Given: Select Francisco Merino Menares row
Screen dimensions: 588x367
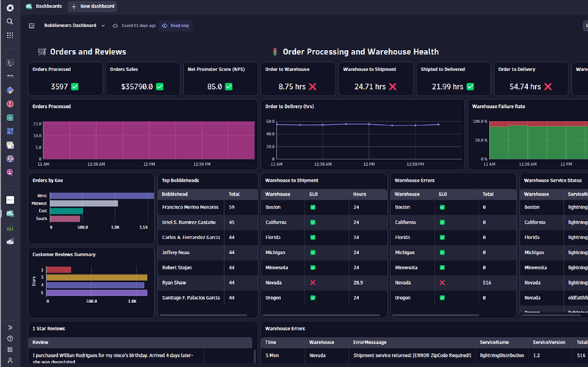Looking at the screenshot, I should tap(190, 208).
